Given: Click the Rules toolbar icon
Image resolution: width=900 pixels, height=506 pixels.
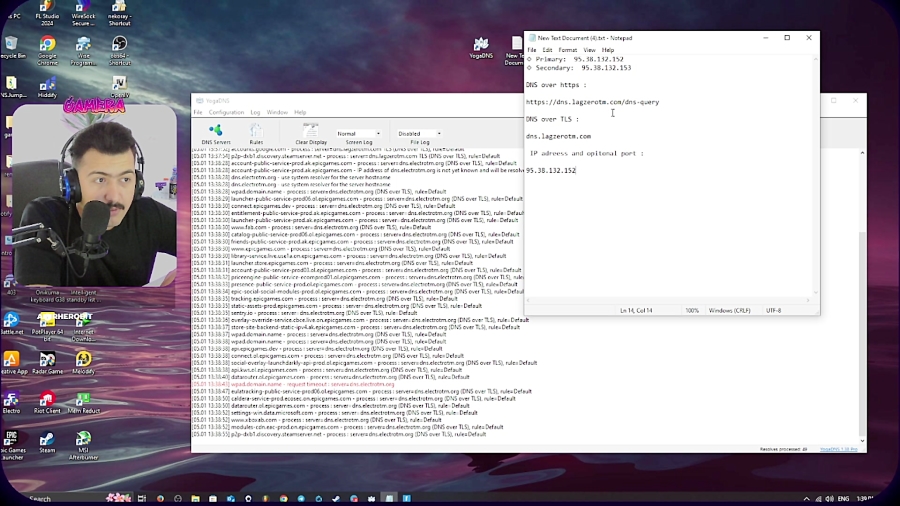Looking at the screenshot, I should coord(256,132).
